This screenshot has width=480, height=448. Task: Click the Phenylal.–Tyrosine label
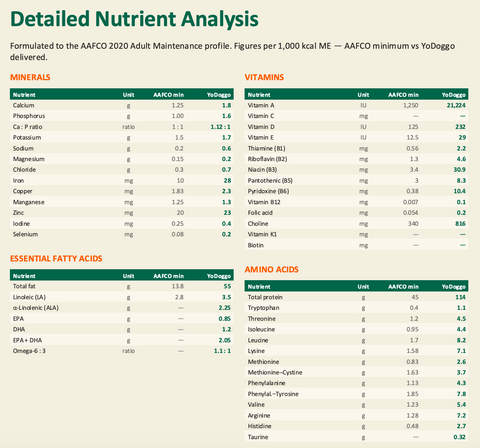pyautogui.click(x=273, y=394)
